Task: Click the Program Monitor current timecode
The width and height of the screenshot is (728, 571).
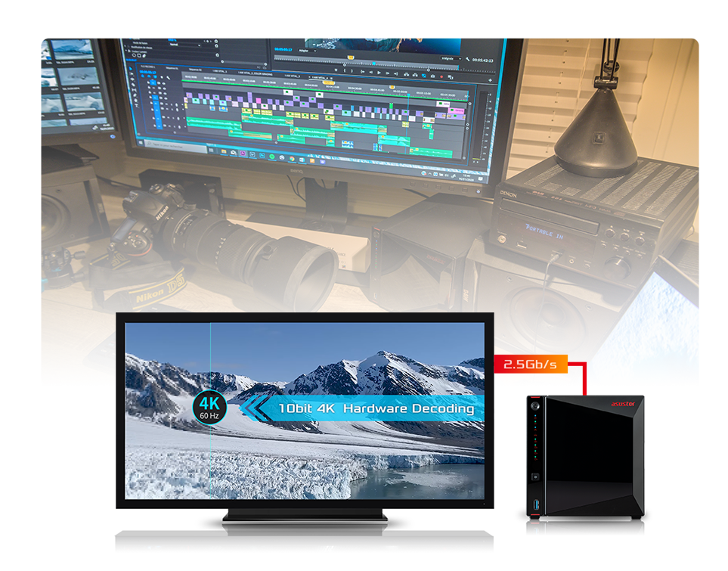Action: 283,49
